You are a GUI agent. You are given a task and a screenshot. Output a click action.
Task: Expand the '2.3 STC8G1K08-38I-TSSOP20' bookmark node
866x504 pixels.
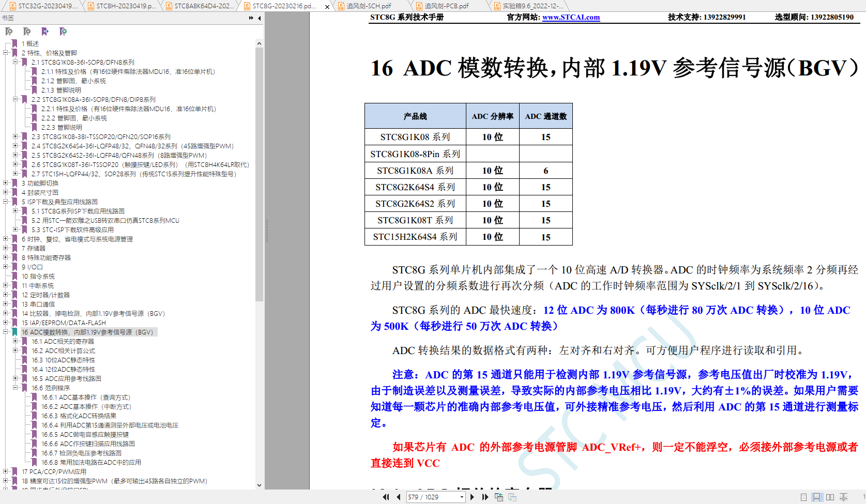[16, 136]
